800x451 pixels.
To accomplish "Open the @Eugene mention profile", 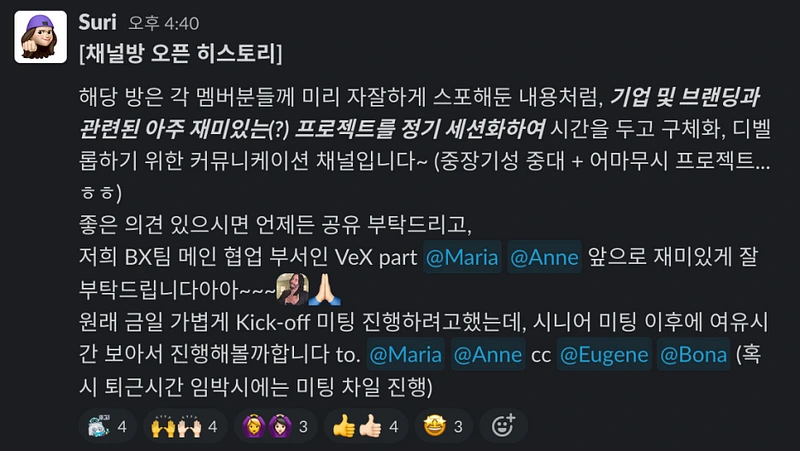I will [x=604, y=354].
